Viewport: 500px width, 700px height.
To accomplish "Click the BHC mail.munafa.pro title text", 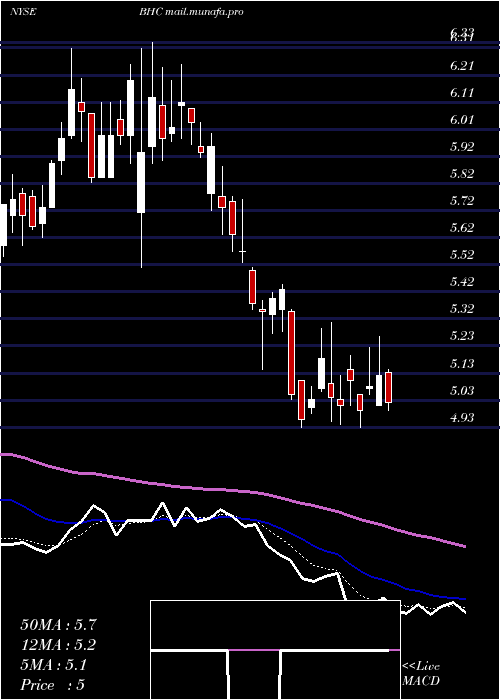I will pyautogui.click(x=191, y=12).
